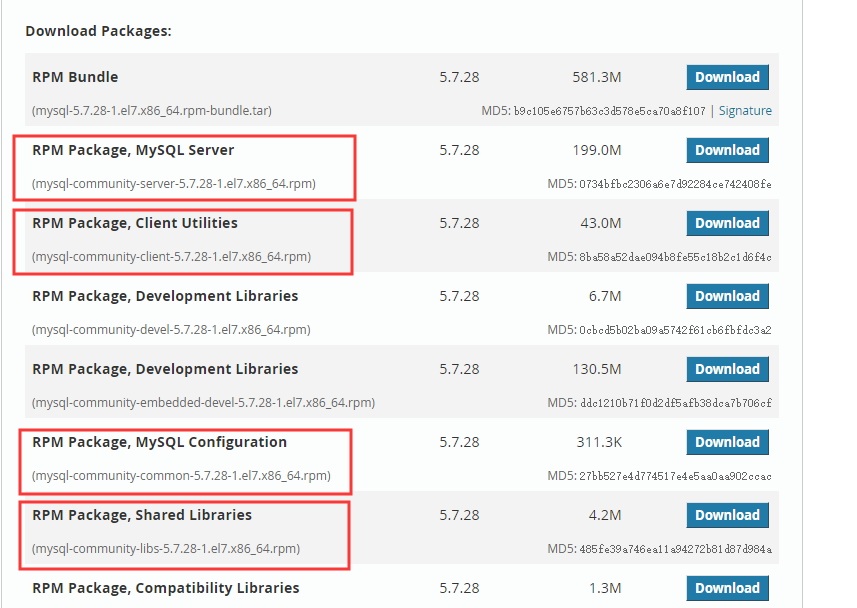The height and width of the screenshot is (608, 857).
Task: Click the 43.0M size value
Action: tap(601, 223)
